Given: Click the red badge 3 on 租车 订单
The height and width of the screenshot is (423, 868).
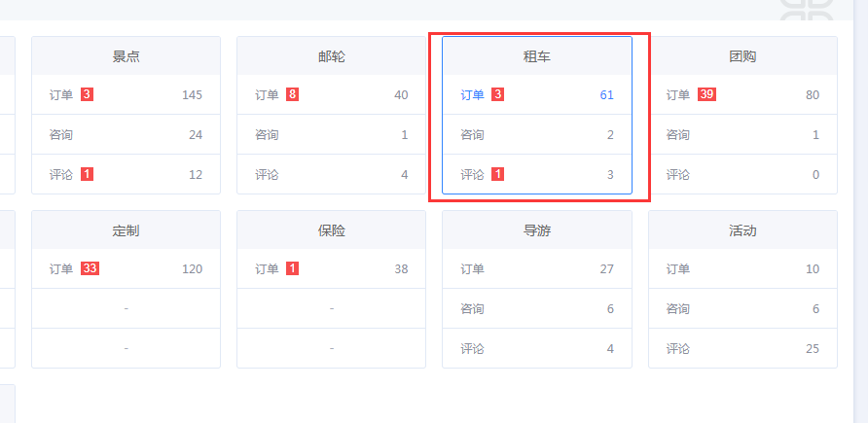Looking at the screenshot, I should pos(497,95).
